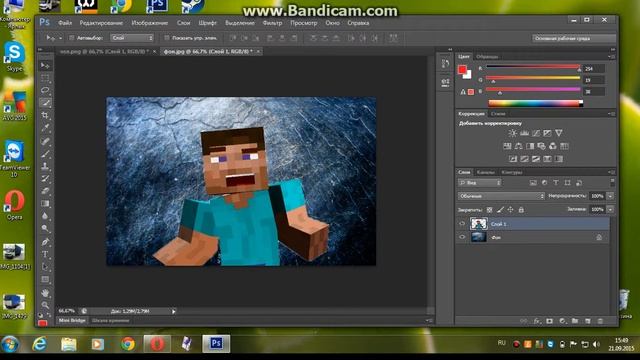Screen dimensions: 640x360
Task: Toggle lock image pixels brush icon
Action: [x=500, y=210]
